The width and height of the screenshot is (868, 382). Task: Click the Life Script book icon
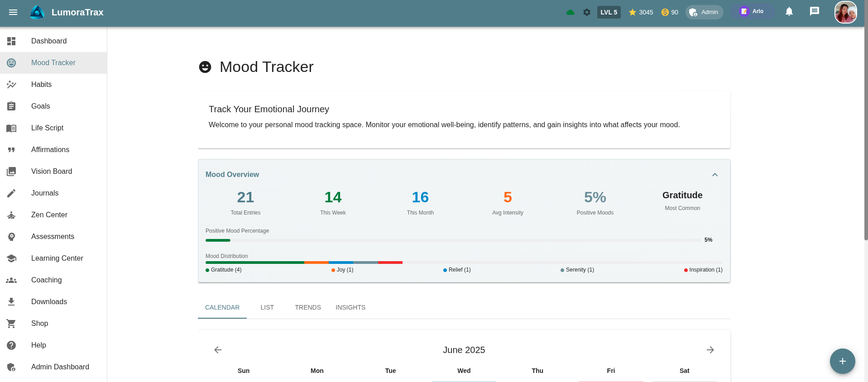[x=11, y=128]
